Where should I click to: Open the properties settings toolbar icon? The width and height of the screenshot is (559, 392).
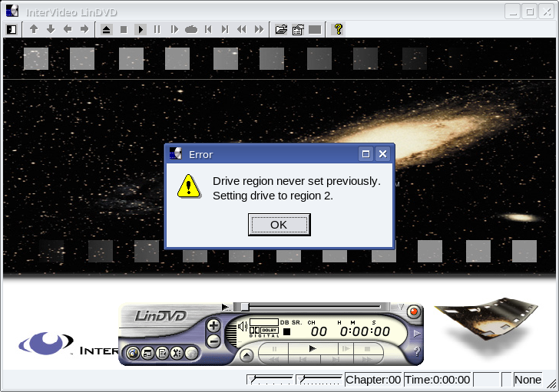(298, 29)
